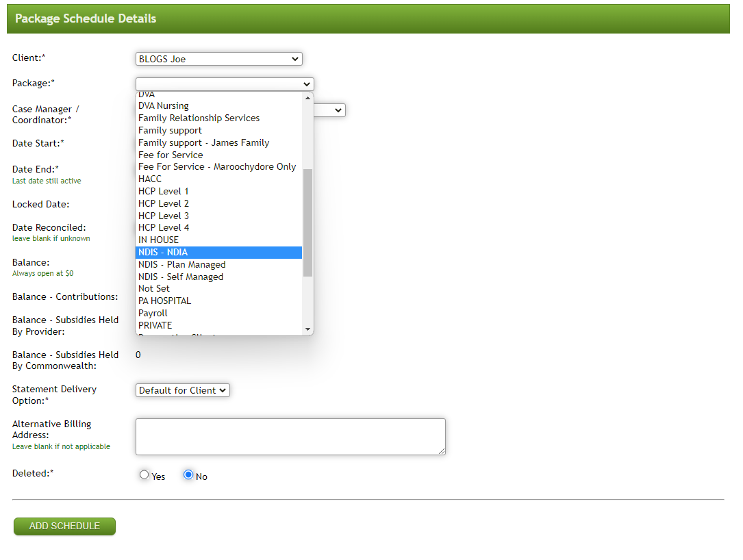Image resolution: width=743 pixels, height=560 pixels.
Task: Choose NDIS - Plan Managed package
Action: (181, 264)
